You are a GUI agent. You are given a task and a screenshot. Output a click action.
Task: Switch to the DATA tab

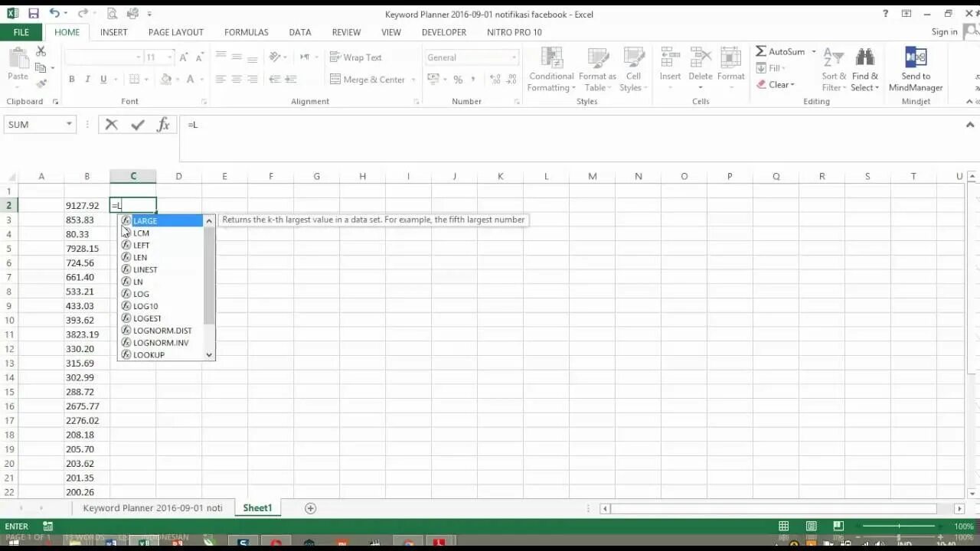(x=300, y=32)
